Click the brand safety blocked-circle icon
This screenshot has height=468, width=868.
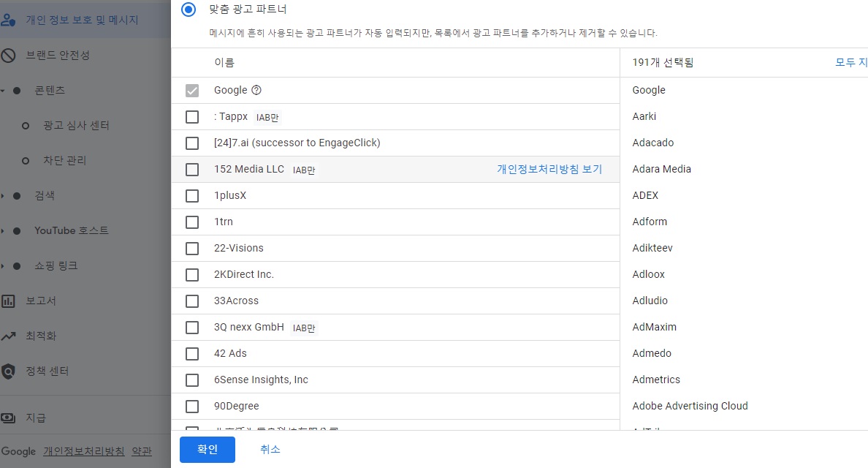tap(8, 56)
